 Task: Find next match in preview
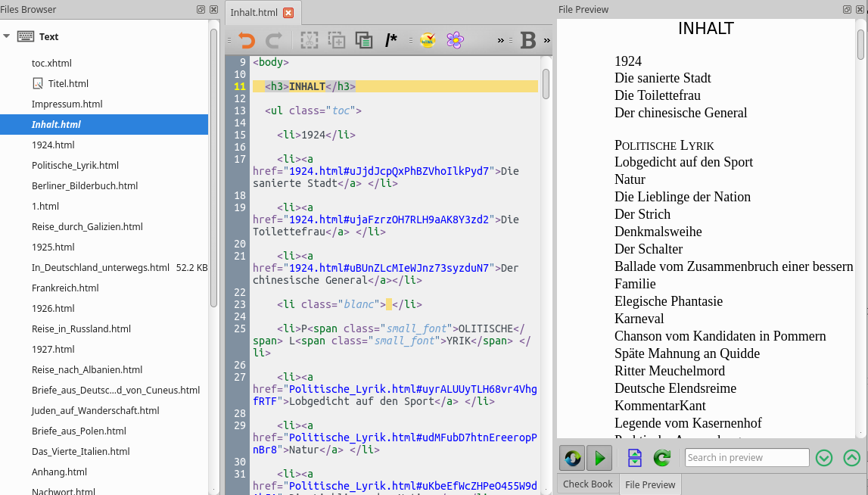point(824,457)
